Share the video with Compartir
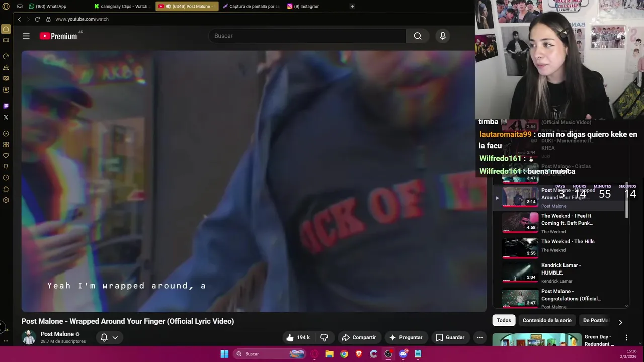644x362 pixels. (358, 337)
